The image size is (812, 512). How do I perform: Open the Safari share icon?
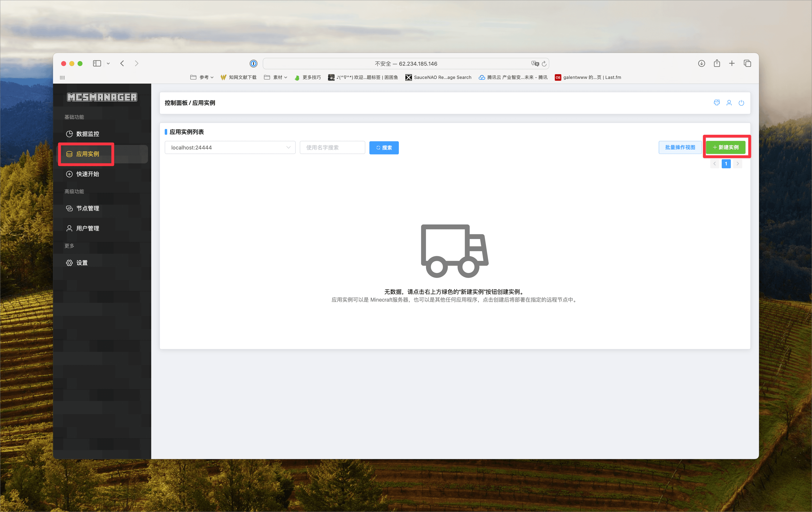(x=717, y=63)
